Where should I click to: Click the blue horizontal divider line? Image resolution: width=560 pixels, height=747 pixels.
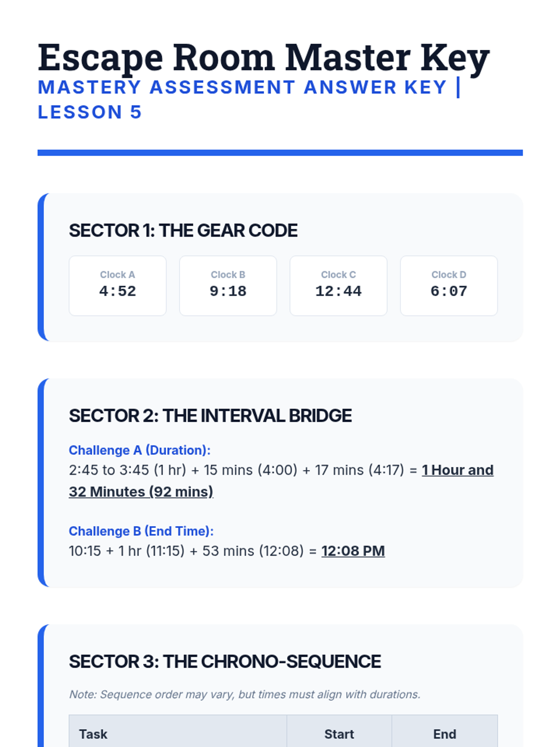point(280,153)
